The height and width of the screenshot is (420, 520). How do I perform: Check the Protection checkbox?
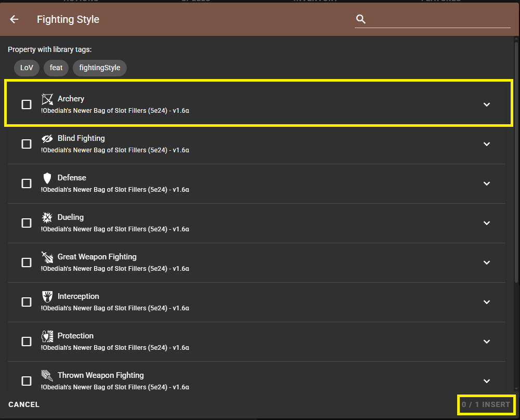click(26, 342)
